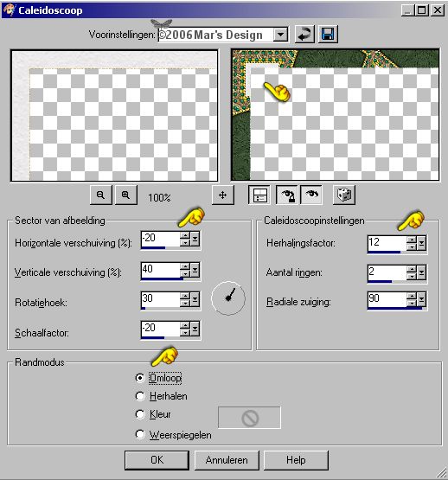Click the Rotatiehoek angle dial
Image resolution: width=448 pixels, height=480 pixels.
coord(228,298)
